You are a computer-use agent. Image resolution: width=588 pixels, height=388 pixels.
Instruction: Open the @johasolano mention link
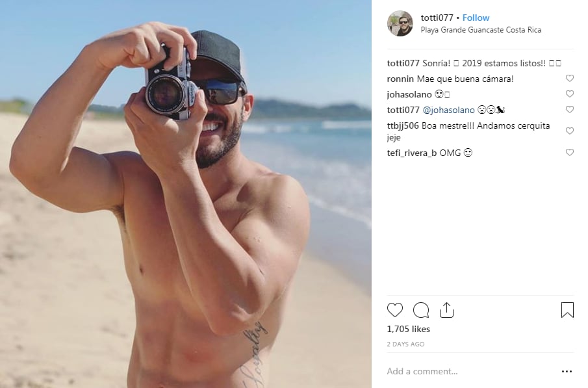[448, 110]
